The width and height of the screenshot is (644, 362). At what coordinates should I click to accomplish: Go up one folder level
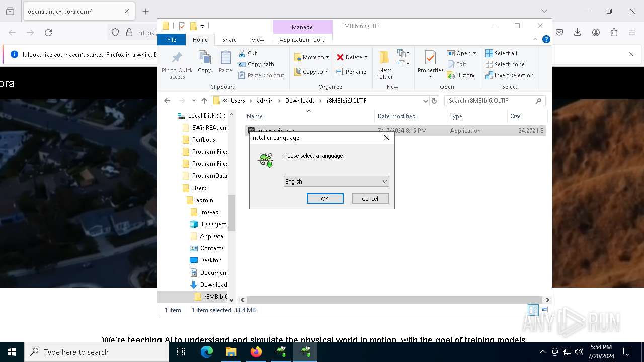tap(204, 101)
